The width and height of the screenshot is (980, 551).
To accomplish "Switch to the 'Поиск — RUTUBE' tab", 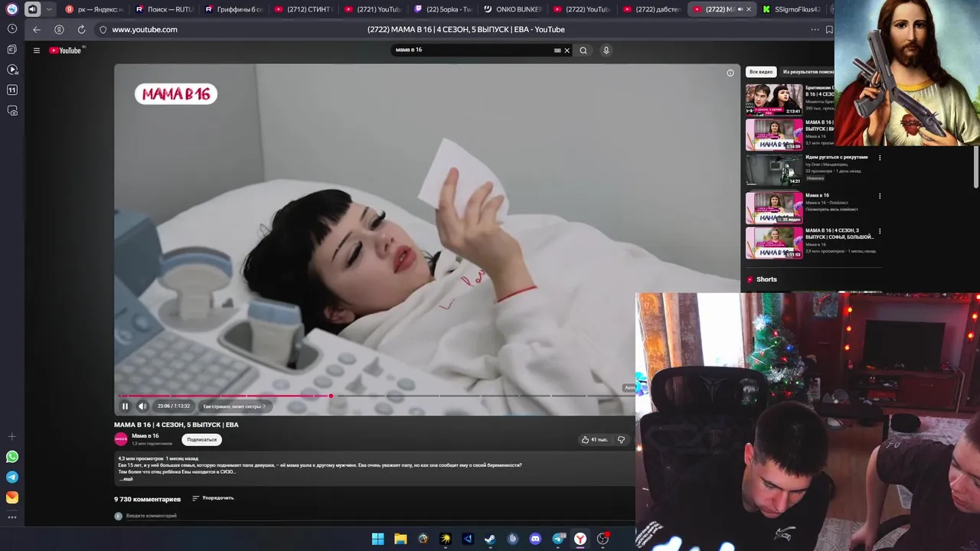I will tap(163, 9).
